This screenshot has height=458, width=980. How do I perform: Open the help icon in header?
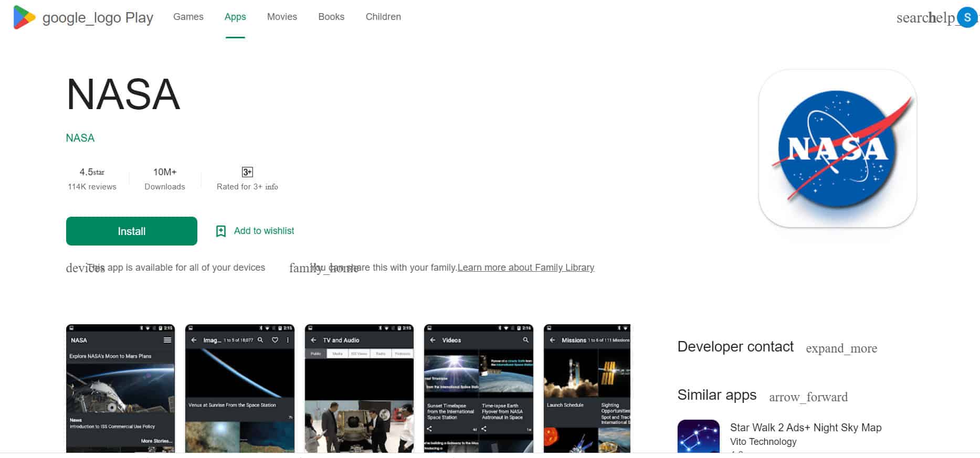pos(942,18)
